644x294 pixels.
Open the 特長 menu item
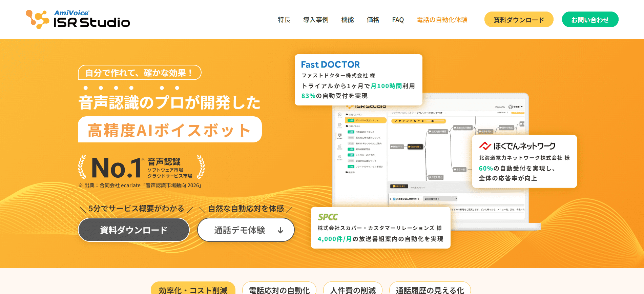284,20
